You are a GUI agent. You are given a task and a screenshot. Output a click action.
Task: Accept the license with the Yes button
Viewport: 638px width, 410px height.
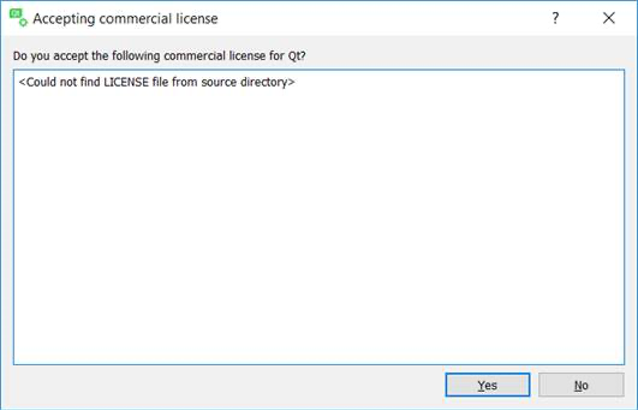(487, 385)
